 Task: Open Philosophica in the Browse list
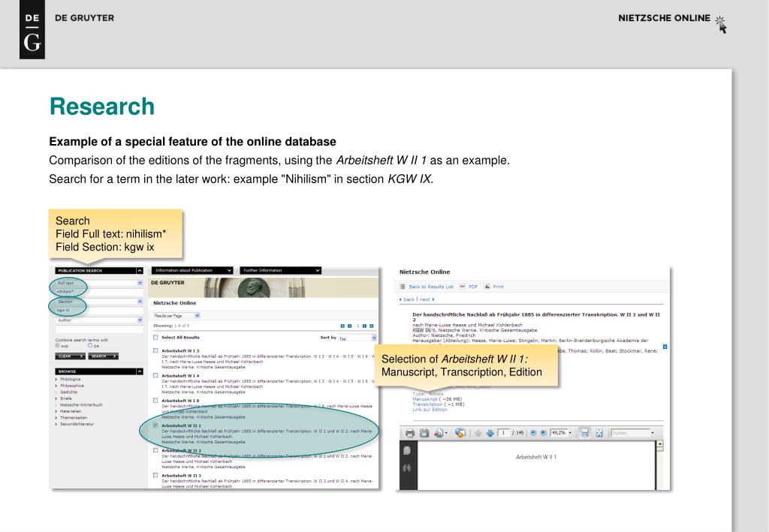(71, 386)
